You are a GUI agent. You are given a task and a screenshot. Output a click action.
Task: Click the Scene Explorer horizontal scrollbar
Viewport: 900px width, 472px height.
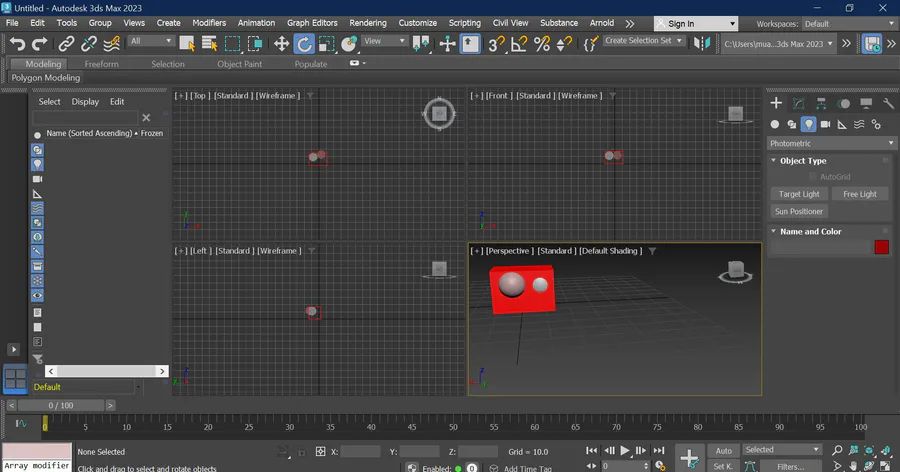(106, 371)
